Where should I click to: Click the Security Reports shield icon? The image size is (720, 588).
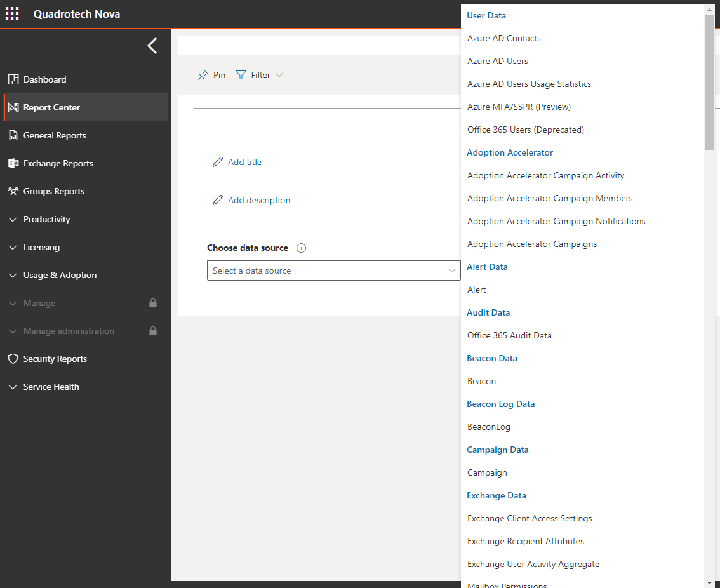pos(13,359)
